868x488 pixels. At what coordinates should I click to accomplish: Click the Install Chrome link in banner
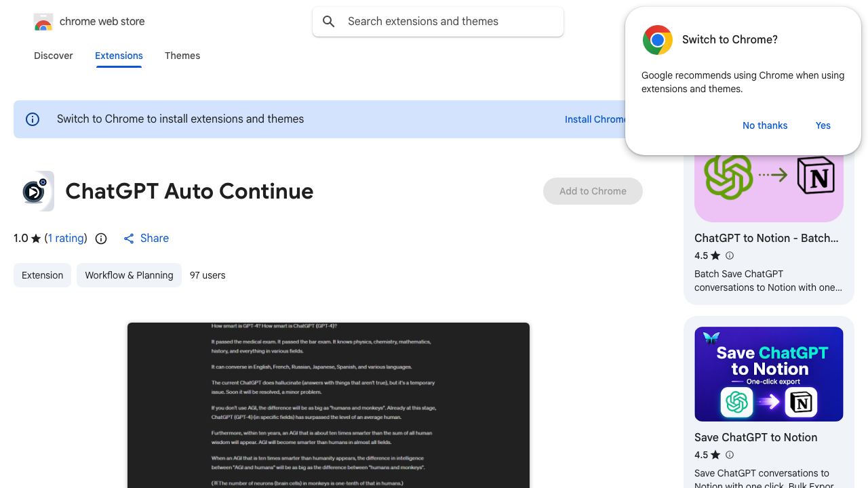(x=595, y=119)
